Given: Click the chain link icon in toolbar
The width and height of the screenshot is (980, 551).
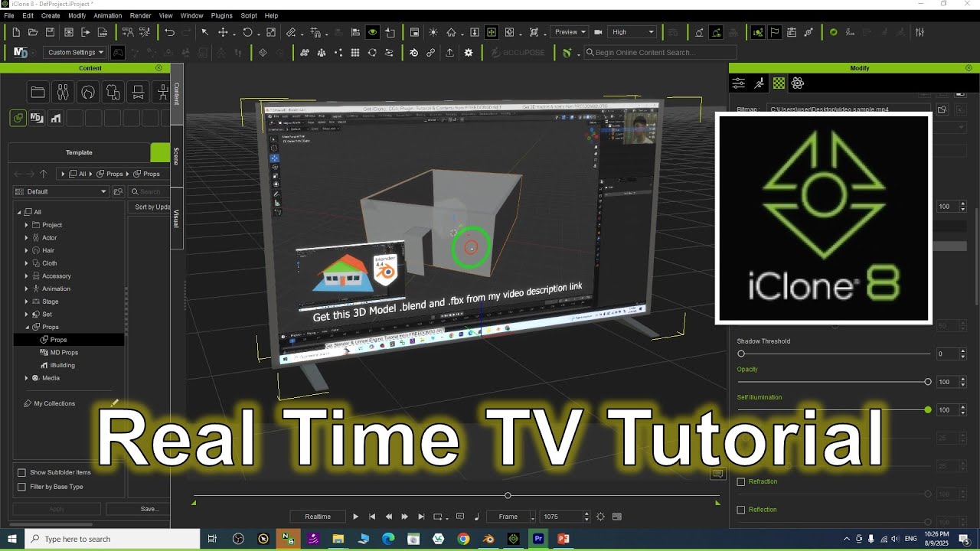Looking at the screenshot, I should [x=431, y=53].
